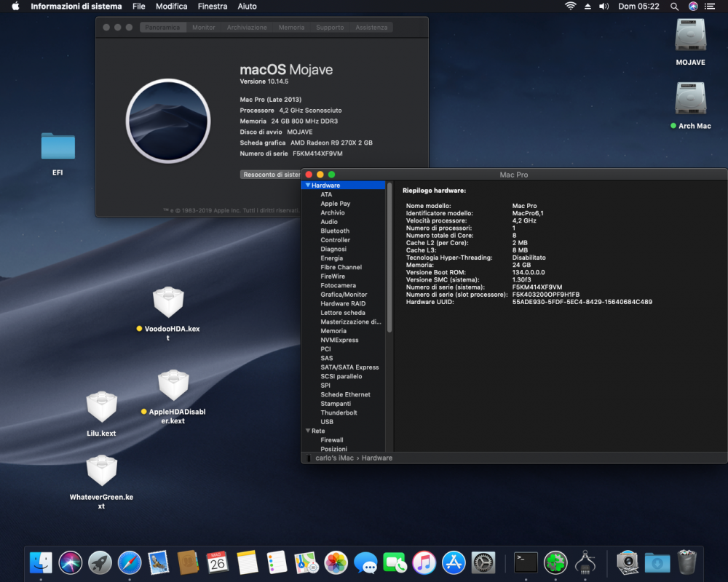The image size is (728, 582).
Task: Switch to Monitor tab in About window
Action: tap(203, 28)
